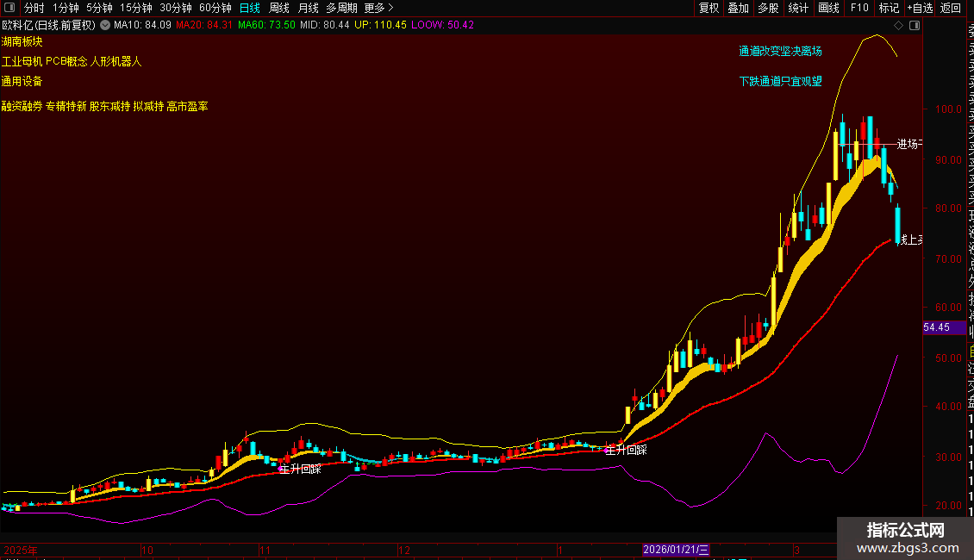Click the 人形机器人 concept label
This screenshot has height=560, width=974.
point(116,61)
